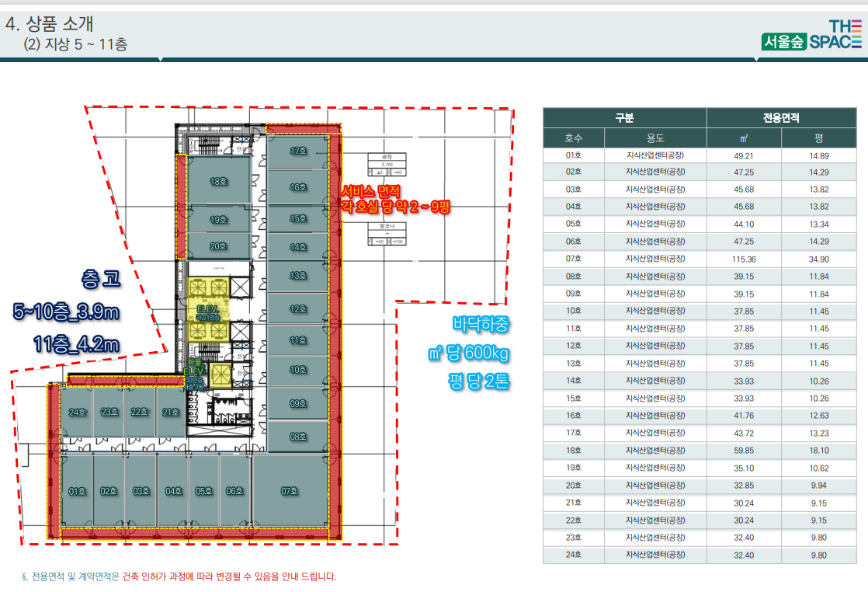Click unit 18호 on the floor plan
Viewport: 868px width, 592px height.
(x=219, y=181)
